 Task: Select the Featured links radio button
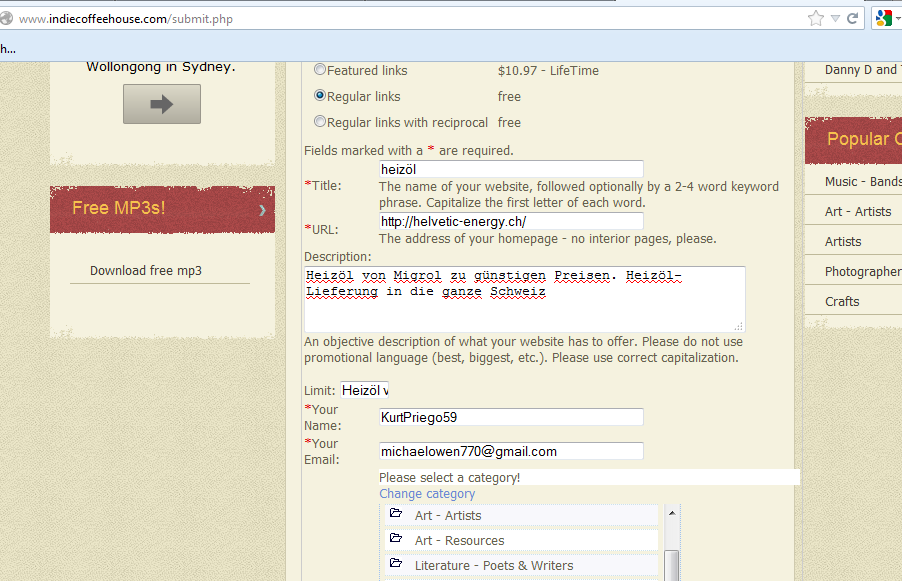click(320, 70)
